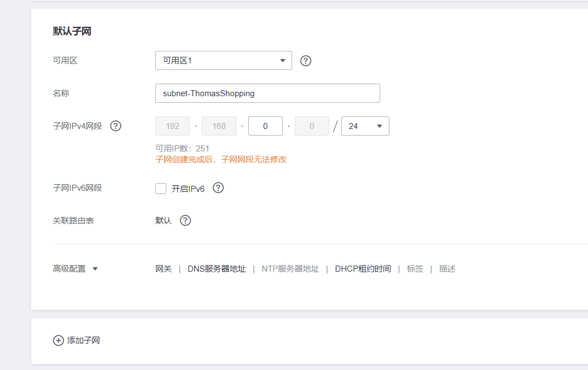This screenshot has width=588, height=370.
Task: Select the DHCP租约时间 advanced option
Action: coord(363,269)
